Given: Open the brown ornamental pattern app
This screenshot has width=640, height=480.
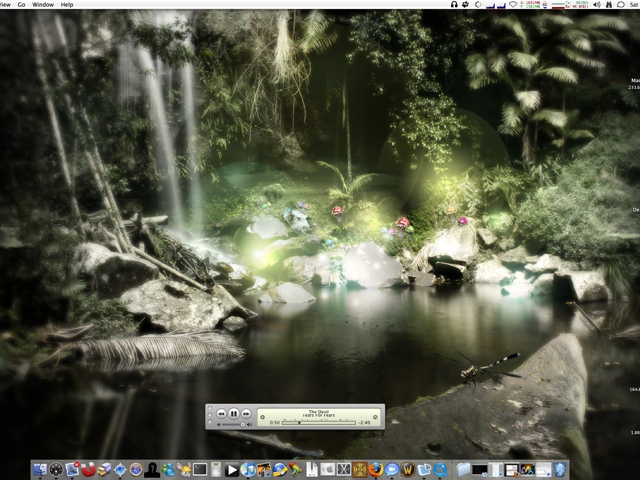Looking at the screenshot, I should point(360,470).
